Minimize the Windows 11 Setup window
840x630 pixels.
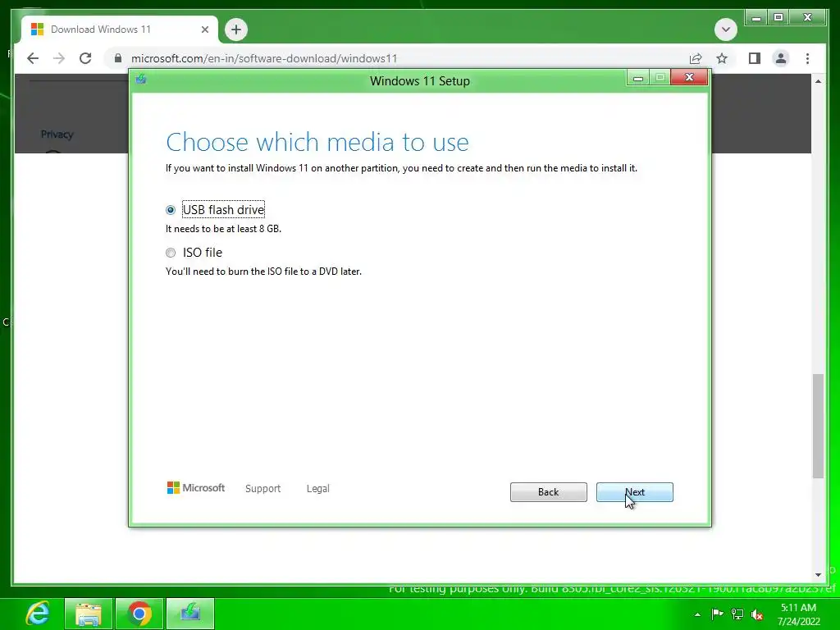point(637,78)
